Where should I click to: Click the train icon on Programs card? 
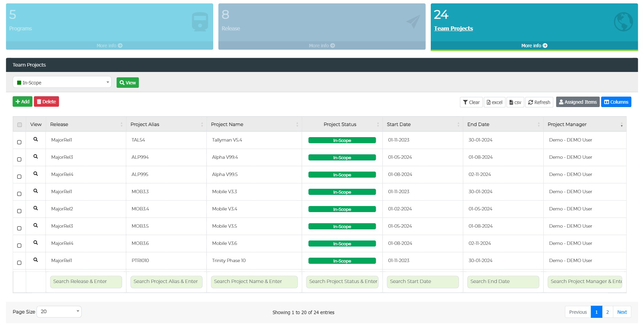[x=200, y=22]
